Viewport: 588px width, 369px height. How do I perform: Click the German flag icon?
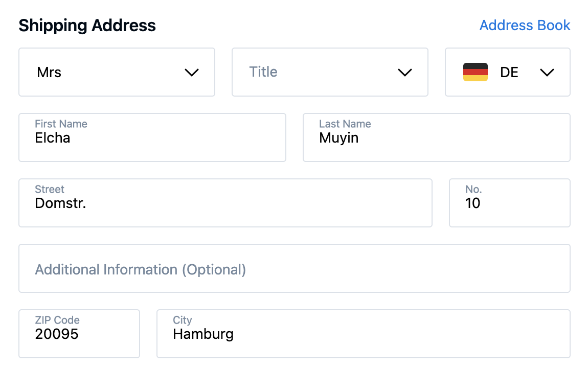(475, 72)
